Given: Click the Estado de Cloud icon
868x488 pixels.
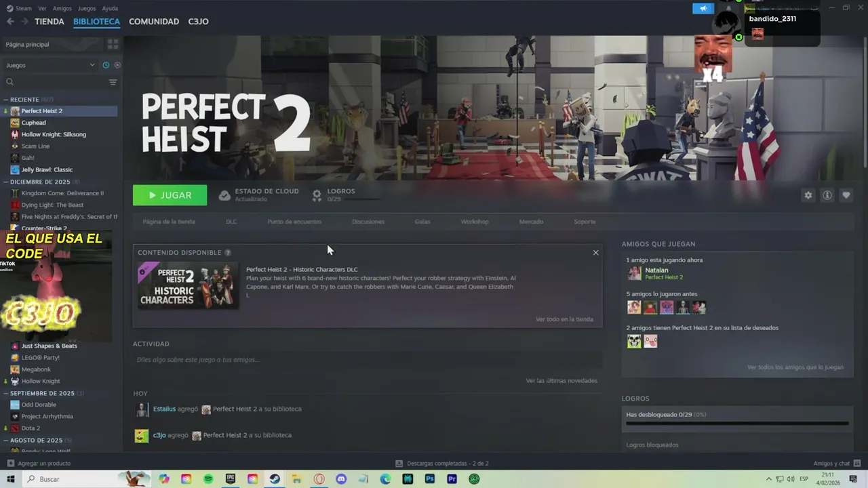Looking at the screenshot, I should point(224,195).
